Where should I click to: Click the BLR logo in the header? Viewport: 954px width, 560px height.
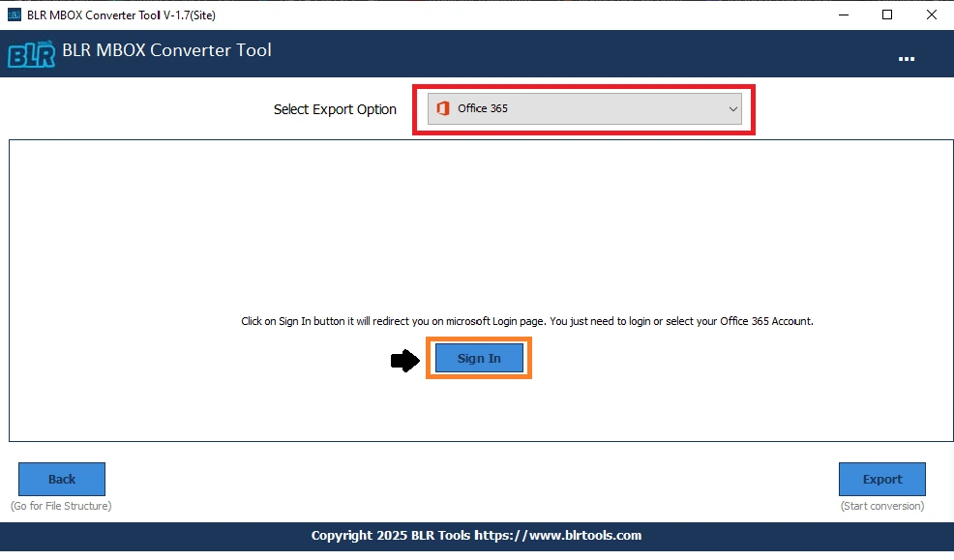pyautogui.click(x=30, y=53)
